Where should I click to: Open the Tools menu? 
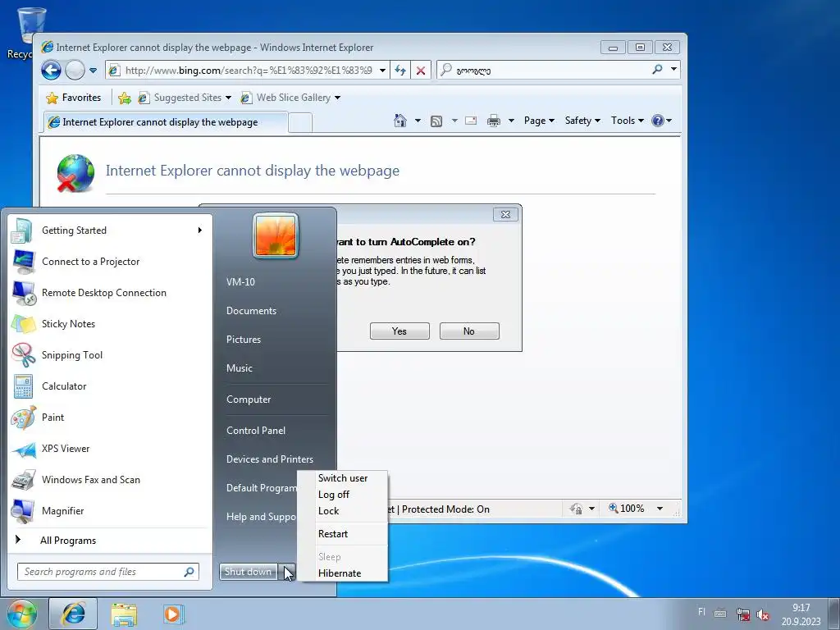coord(628,121)
